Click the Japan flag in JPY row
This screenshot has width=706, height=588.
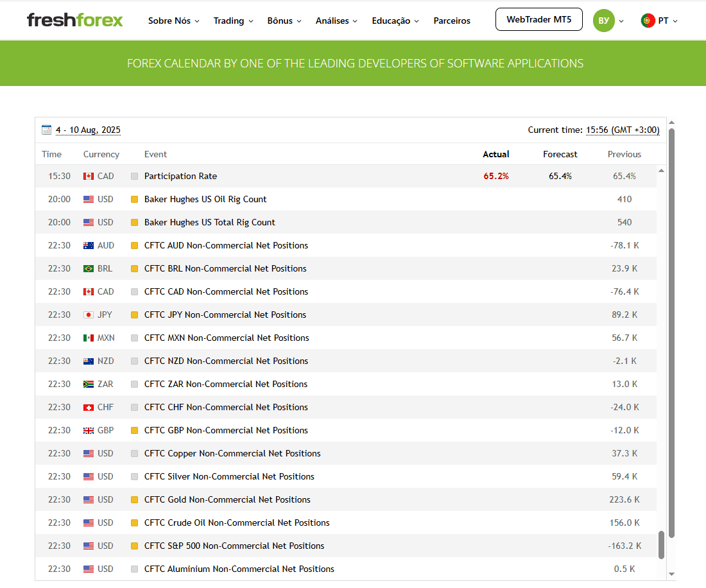click(x=89, y=315)
